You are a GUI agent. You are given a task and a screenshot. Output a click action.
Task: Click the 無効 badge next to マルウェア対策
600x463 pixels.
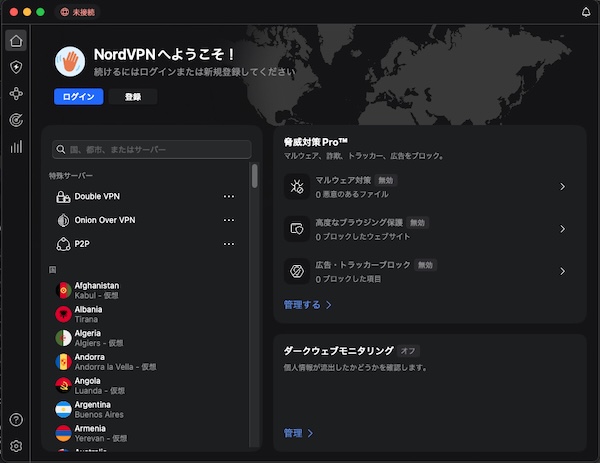pyautogui.click(x=386, y=180)
